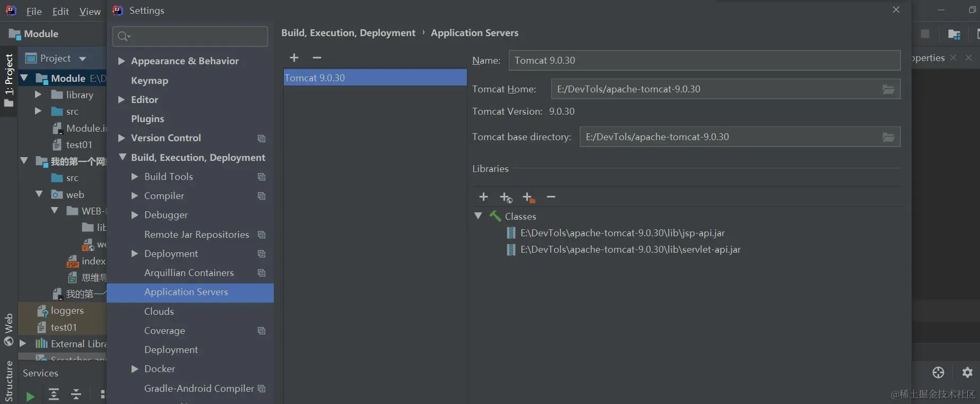Expand the library folder in project tree

pyautogui.click(x=38, y=94)
